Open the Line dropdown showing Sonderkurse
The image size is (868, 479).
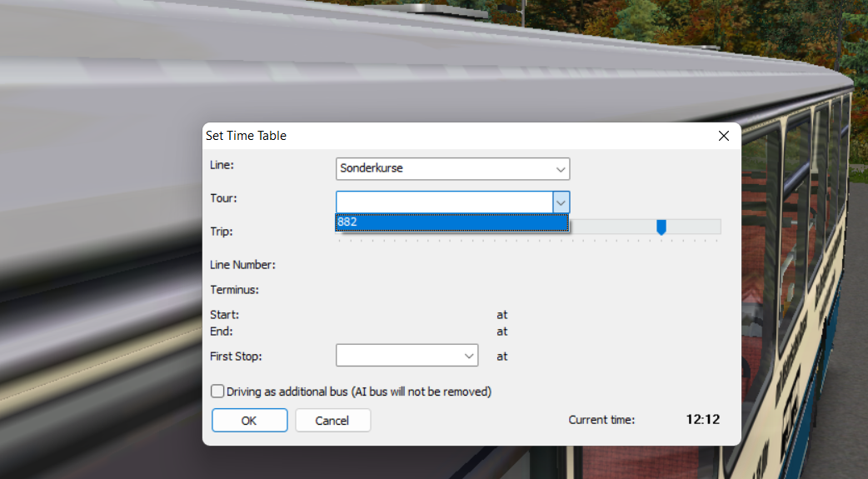click(x=561, y=169)
